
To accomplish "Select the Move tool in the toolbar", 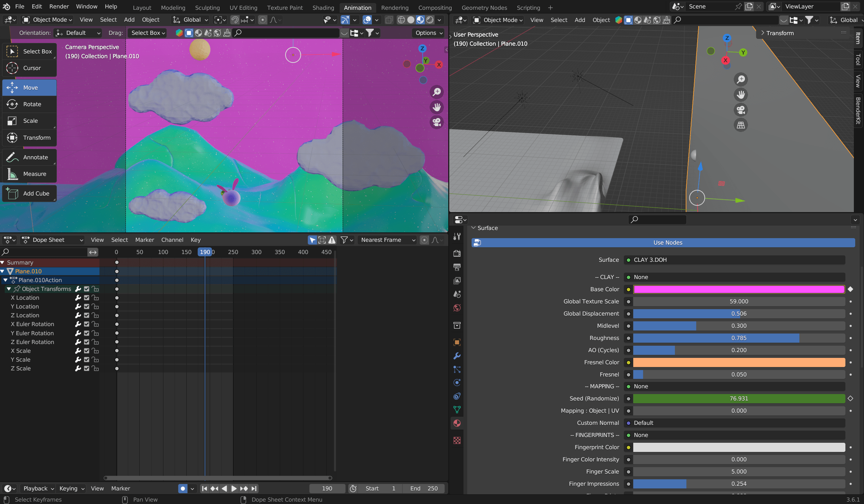I will coord(29,87).
